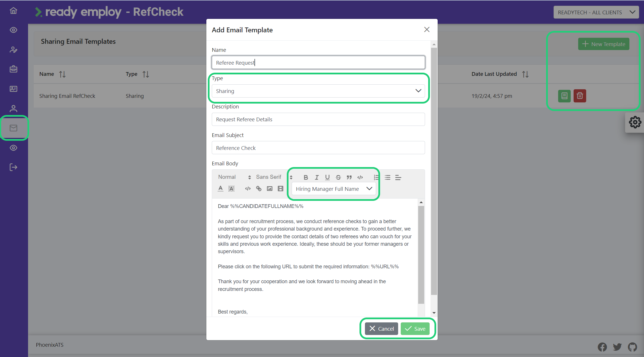Open the Sans Serif font dropdown
644x357 pixels.
274,177
